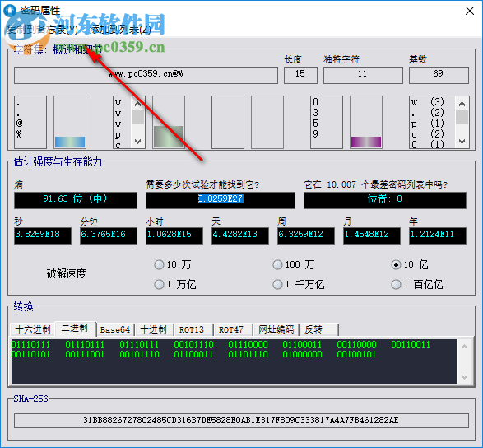Image resolution: width=483 pixels, height=448 pixels.
Task: Click the lowercase letters list scroll down arrow
Action: 137,141
